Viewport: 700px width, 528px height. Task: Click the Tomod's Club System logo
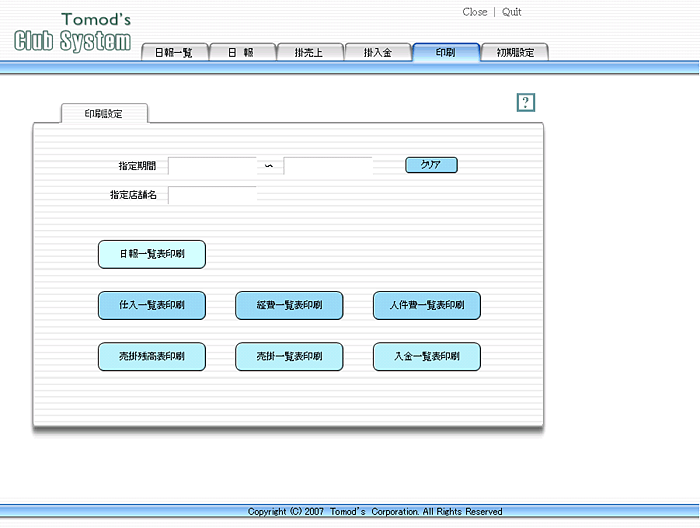pyautogui.click(x=73, y=33)
